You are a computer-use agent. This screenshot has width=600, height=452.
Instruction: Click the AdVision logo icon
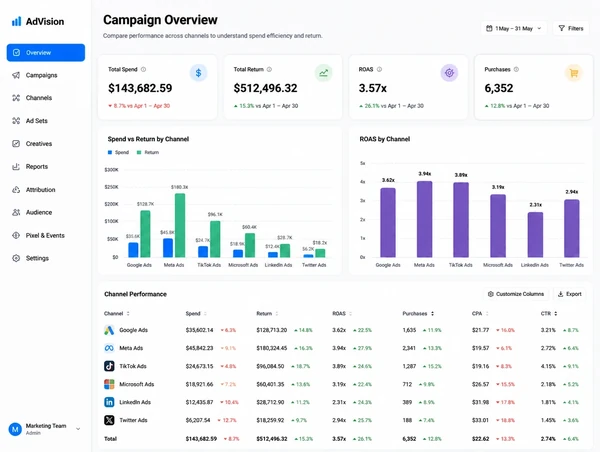pyautogui.click(x=16, y=21)
